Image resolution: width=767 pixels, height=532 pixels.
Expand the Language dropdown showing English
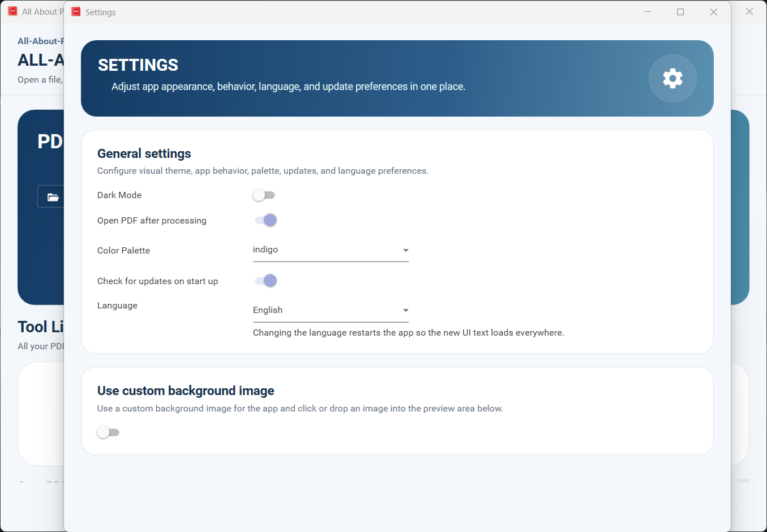(x=331, y=310)
